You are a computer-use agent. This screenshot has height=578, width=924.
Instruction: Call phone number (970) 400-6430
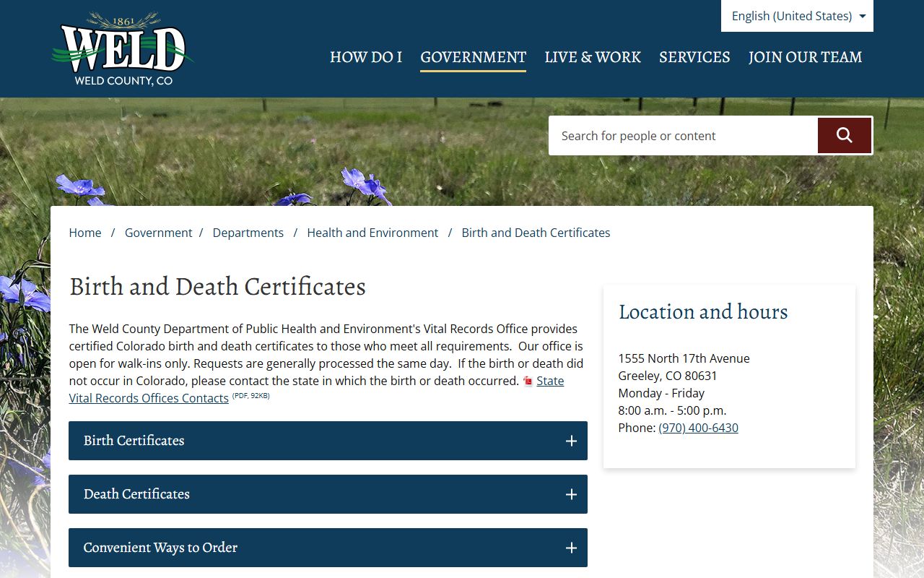click(698, 428)
